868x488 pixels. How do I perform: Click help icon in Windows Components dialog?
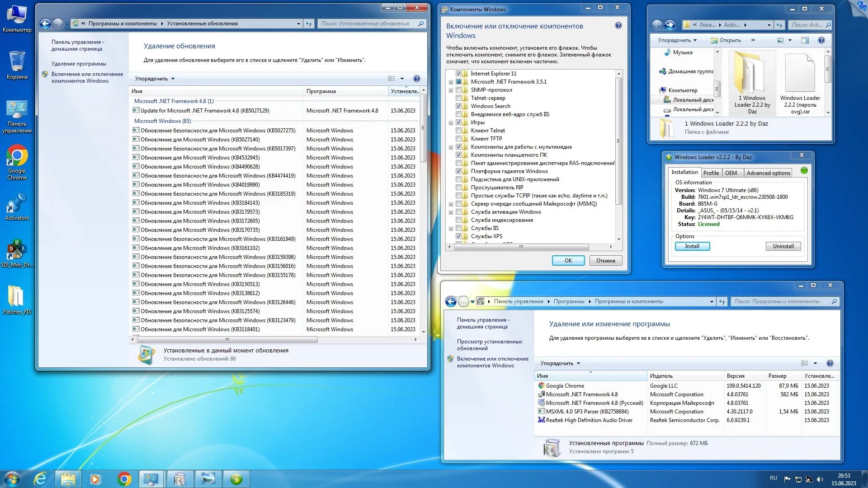click(618, 26)
